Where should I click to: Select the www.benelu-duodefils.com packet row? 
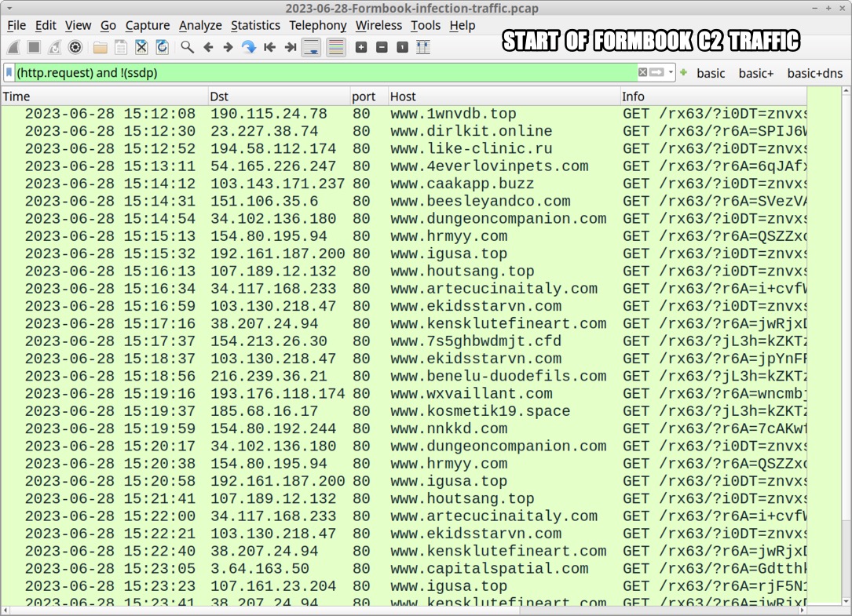point(404,376)
